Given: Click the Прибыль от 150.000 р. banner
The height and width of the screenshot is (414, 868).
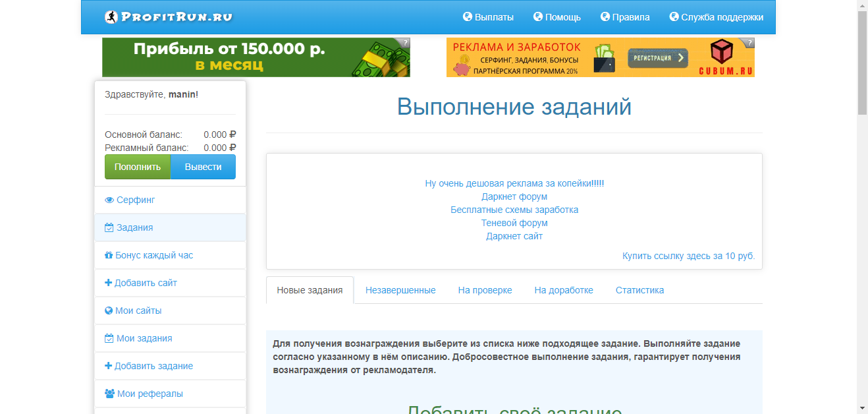Looking at the screenshot, I should tap(256, 57).
